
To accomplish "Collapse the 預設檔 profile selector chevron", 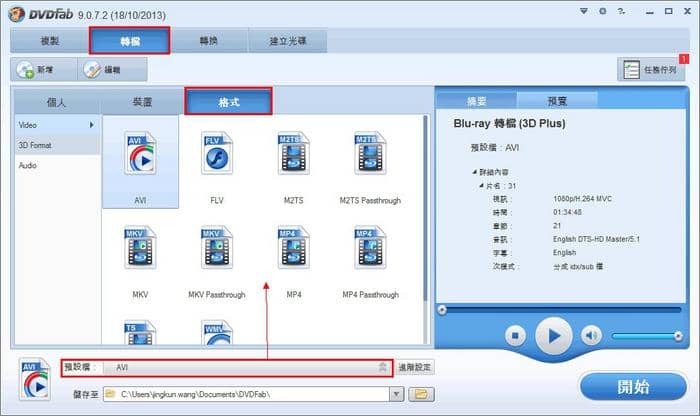I will 383,367.
